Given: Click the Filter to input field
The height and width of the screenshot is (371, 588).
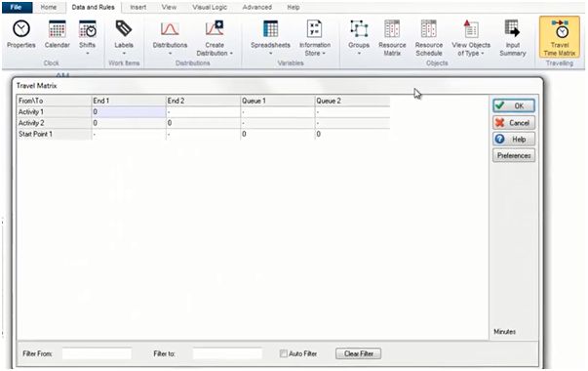Looking at the screenshot, I should (x=227, y=353).
